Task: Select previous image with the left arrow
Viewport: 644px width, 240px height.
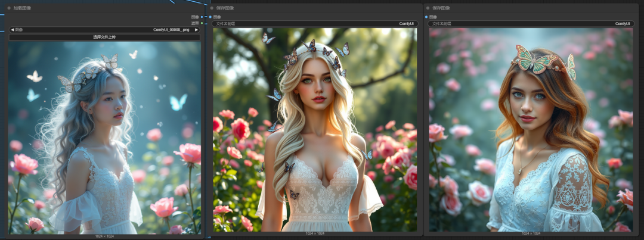Action: (12, 30)
